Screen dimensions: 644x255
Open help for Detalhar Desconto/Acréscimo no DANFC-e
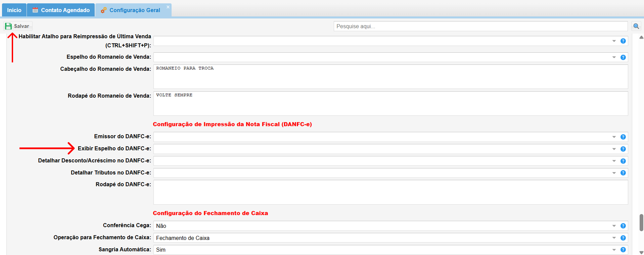[623, 161]
